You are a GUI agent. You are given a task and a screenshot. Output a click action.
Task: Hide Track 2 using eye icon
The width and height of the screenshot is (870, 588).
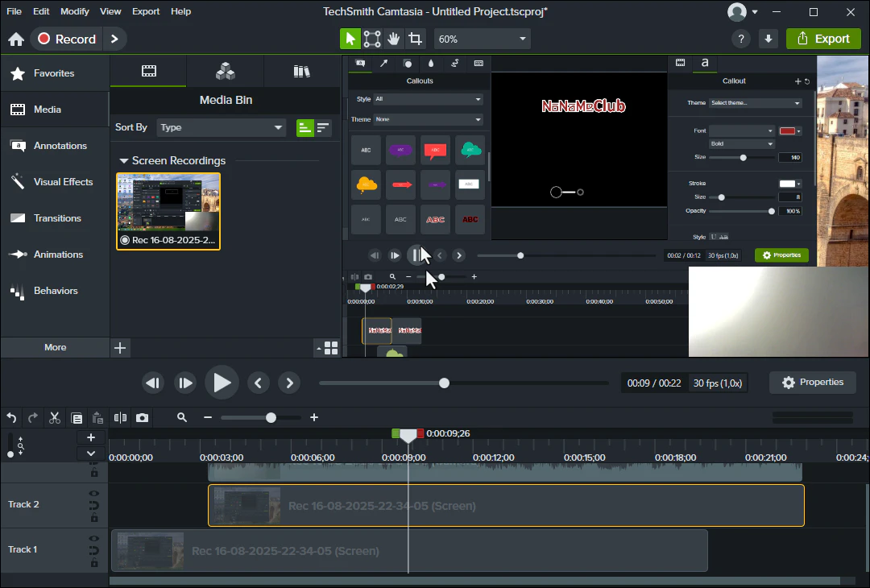94,493
